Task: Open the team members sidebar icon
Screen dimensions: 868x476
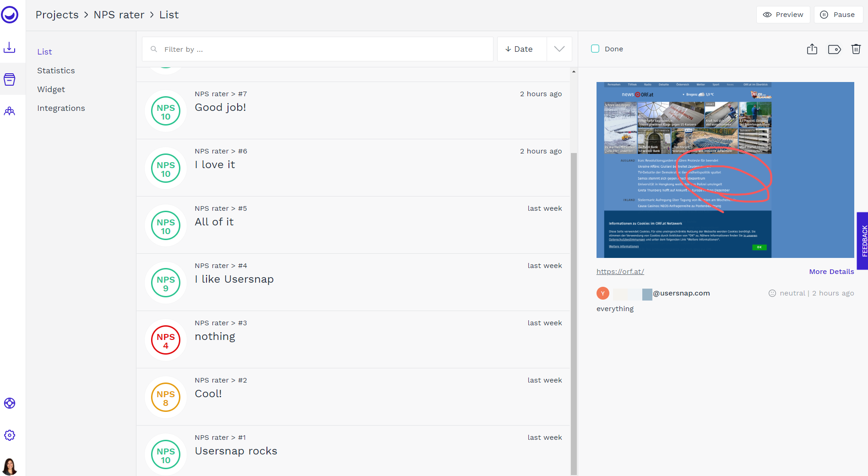Action: [10, 111]
